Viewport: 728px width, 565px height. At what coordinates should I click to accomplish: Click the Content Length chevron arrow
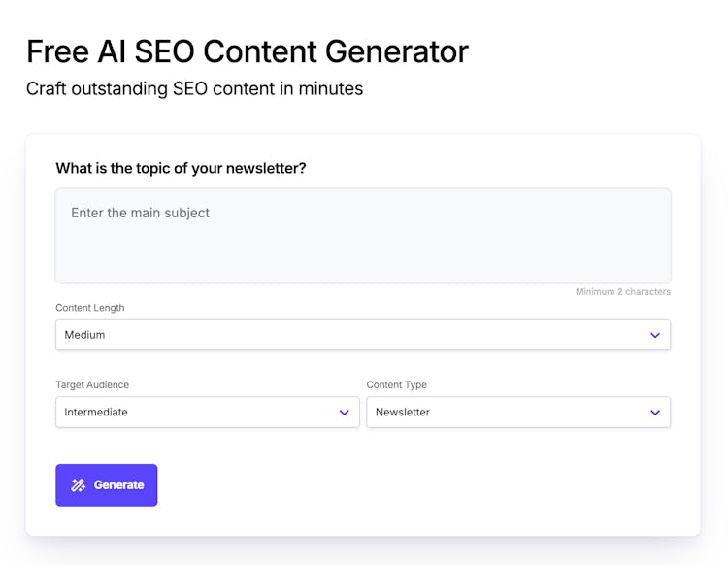655,335
